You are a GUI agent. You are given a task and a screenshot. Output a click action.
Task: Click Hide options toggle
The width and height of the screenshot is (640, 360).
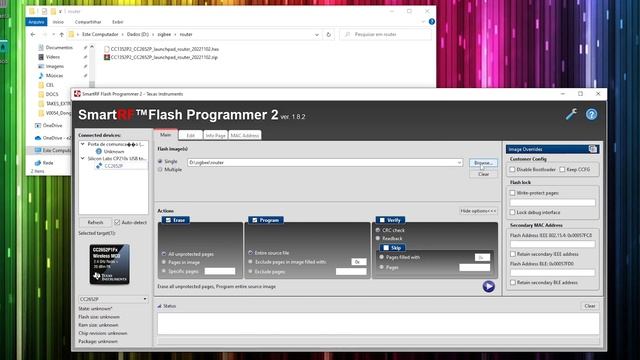[x=478, y=211]
